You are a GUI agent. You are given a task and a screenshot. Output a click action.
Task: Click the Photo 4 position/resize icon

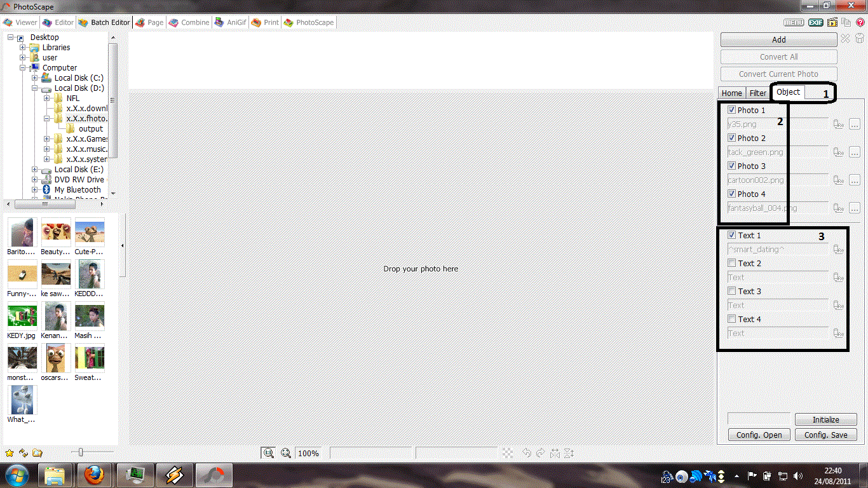point(839,208)
